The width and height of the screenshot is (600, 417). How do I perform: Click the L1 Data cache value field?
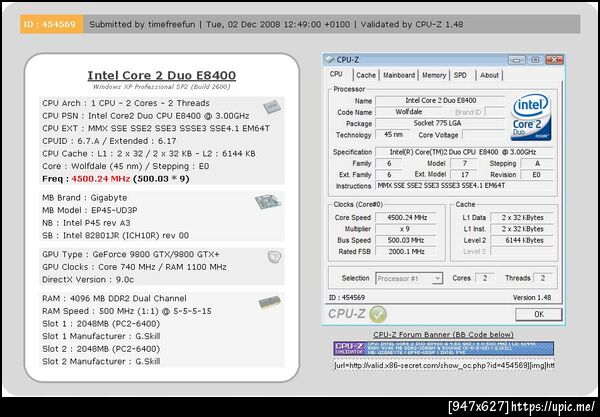pyautogui.click(x=522, y=217)
